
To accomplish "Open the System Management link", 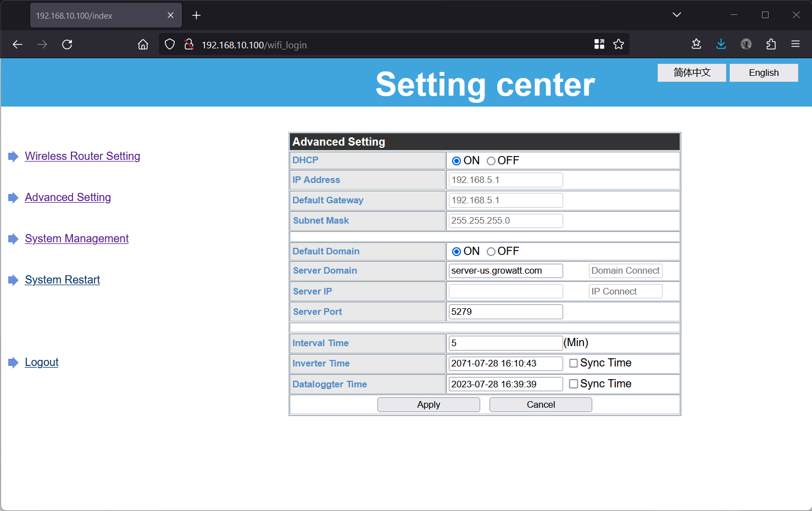I will click(76, 238).
